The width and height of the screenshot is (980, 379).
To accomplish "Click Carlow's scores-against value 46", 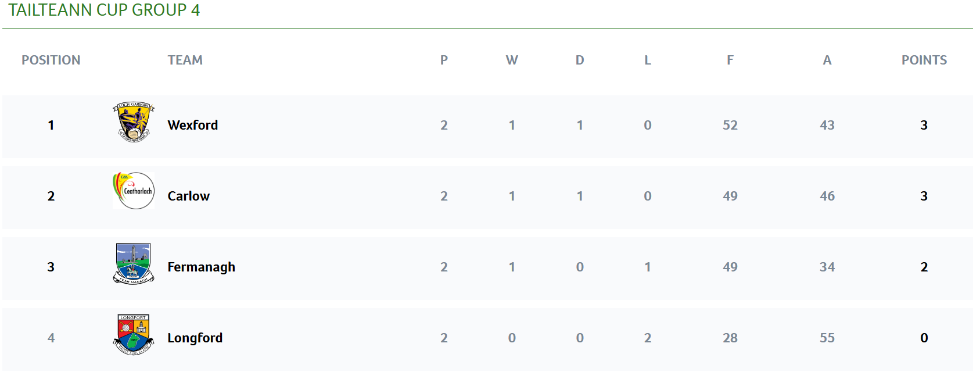I will 827,196.
